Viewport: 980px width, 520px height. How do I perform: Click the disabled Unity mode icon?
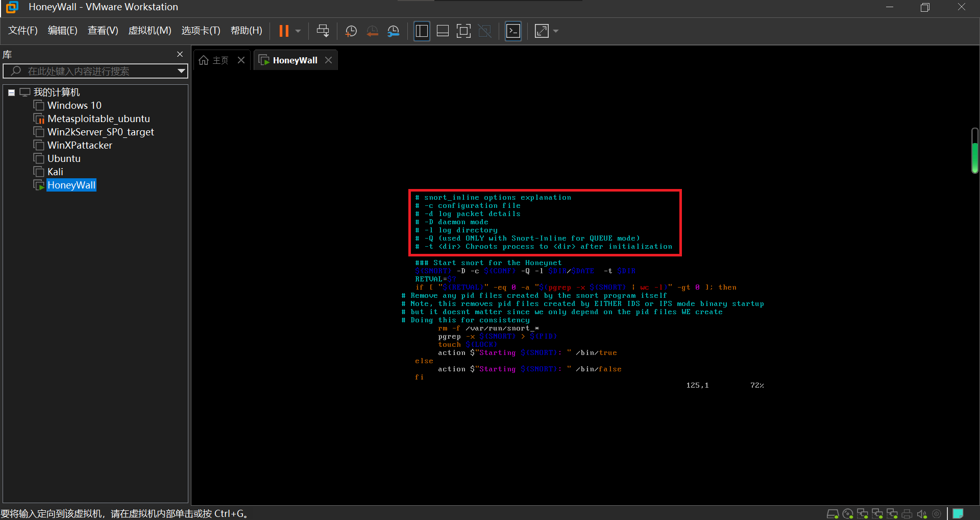485,31
